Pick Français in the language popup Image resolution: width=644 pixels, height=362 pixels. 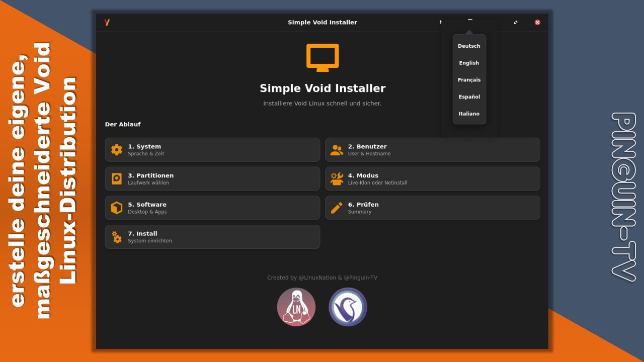tap(469, 80)
